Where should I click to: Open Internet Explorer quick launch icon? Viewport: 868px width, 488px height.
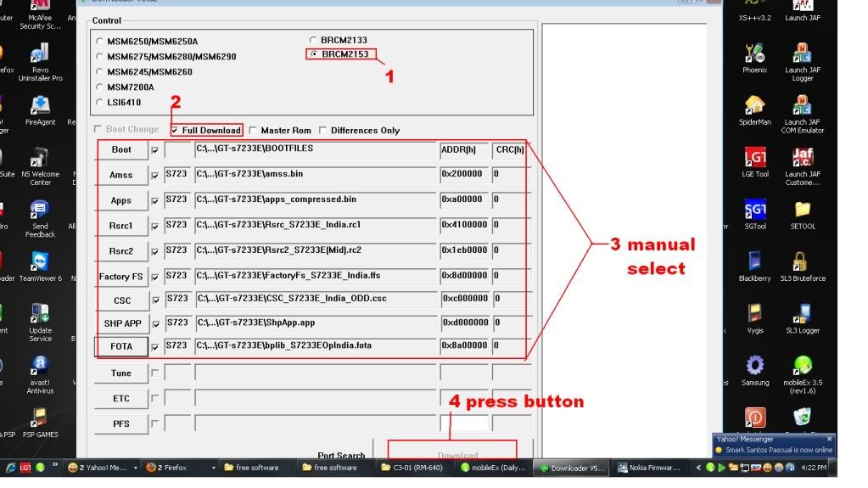10,468
